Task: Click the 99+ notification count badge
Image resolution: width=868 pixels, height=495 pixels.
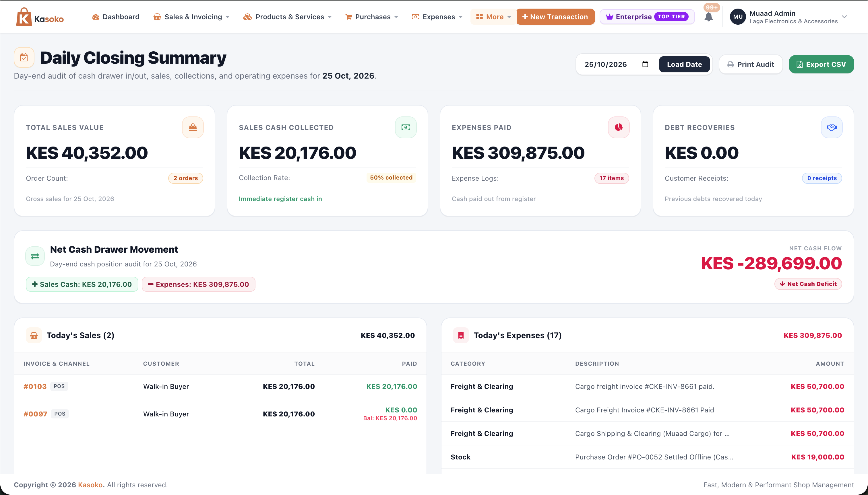Action: point(712,7)
